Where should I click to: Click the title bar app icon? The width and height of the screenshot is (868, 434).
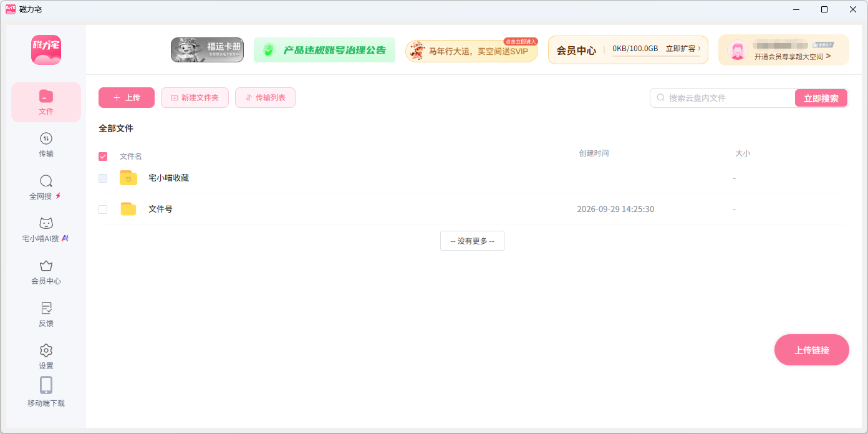[x=11, y=9]
